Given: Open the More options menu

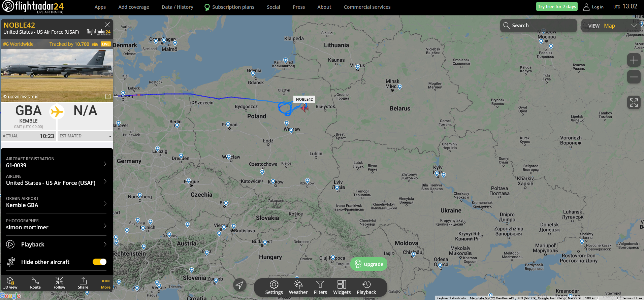Looking at the screenshot, I should pos(106,283).
